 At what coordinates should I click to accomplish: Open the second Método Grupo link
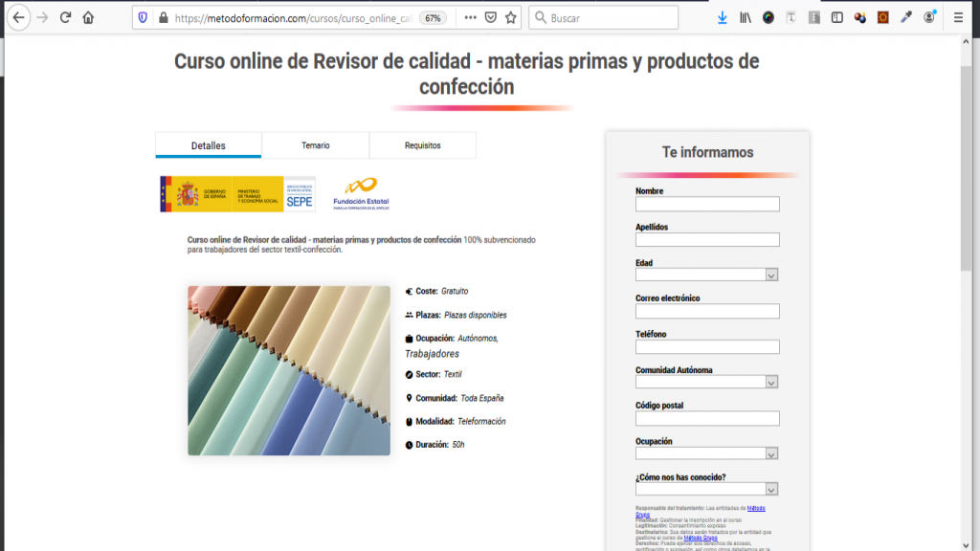(x=700, y=538)
